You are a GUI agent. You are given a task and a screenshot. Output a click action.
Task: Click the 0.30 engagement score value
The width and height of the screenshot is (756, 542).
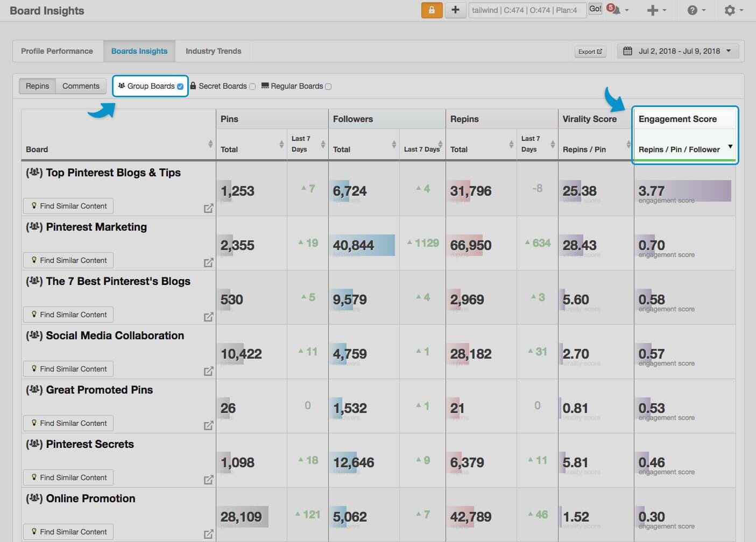(652, 517)
